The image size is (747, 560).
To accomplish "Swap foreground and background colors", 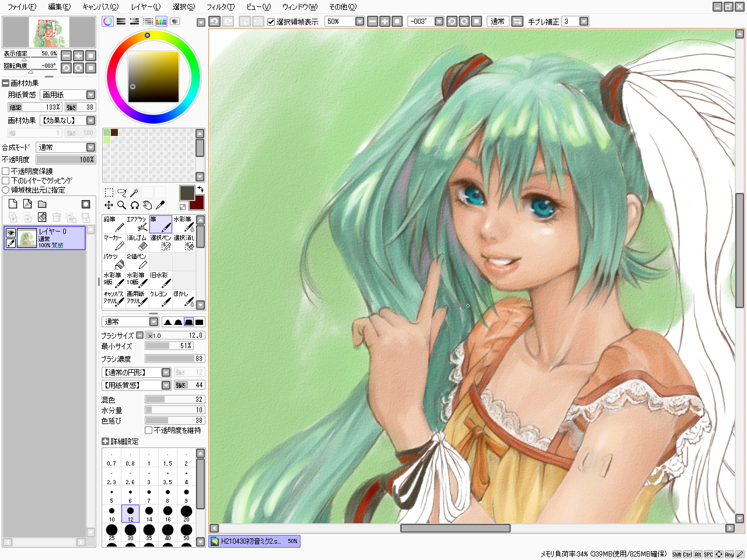I will 200,190.
